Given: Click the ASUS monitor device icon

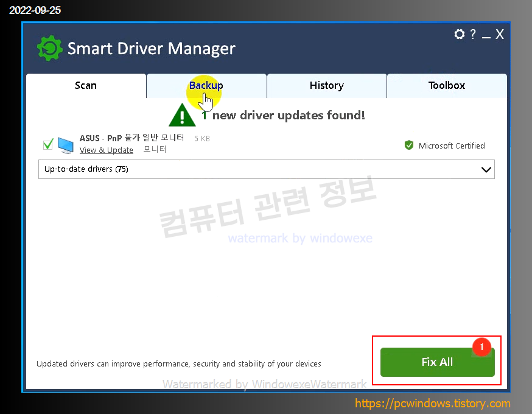Looking at the screenshot, I should point(66,146).
